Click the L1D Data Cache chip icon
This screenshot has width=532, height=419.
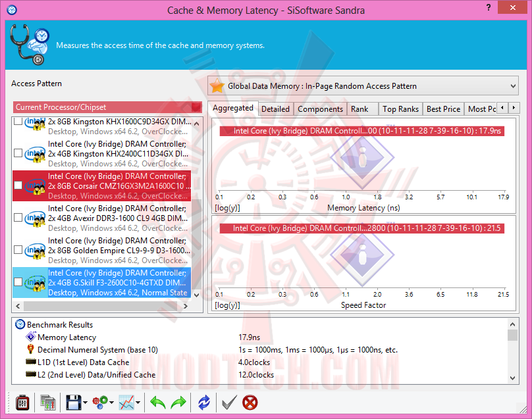click(31, 362)
